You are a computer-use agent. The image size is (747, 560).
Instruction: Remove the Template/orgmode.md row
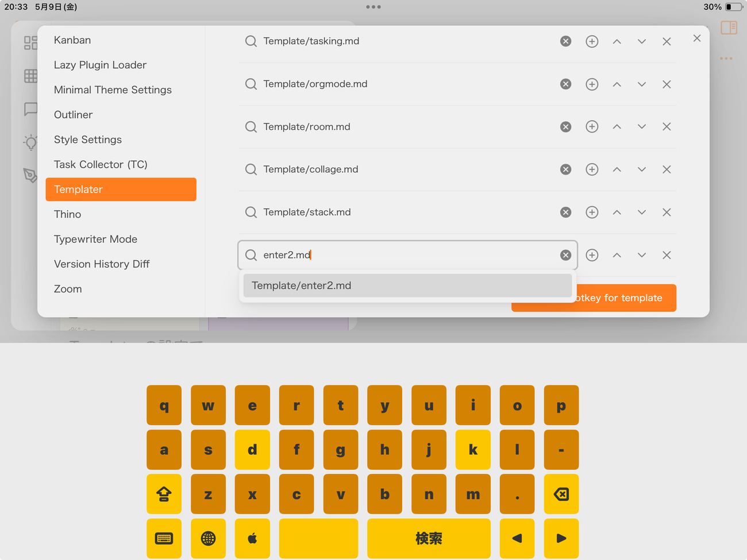[667, 84]
